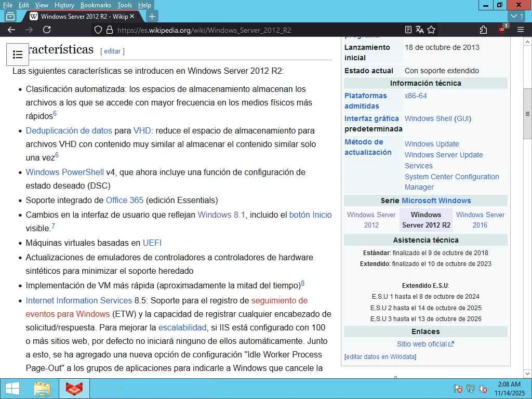Screen dimensions: 532x399
Task: Close the Windows Server 2012 R2 tab
Action: click(132, 16)
